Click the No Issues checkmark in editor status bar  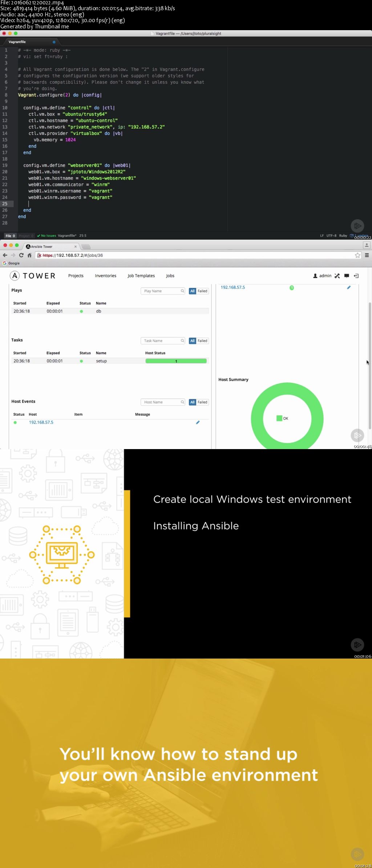pyautogui.click(x=39, y=236)
